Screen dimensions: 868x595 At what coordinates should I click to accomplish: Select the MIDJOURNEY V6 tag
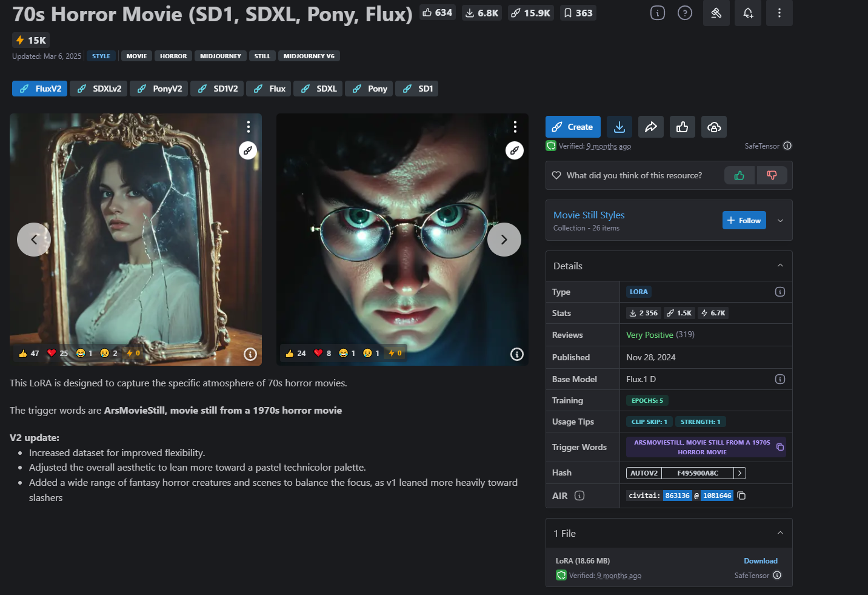(309, 56)
